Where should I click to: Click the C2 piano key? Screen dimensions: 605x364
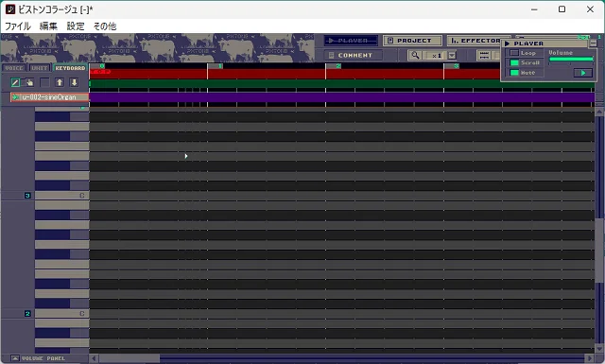(62, 314)
